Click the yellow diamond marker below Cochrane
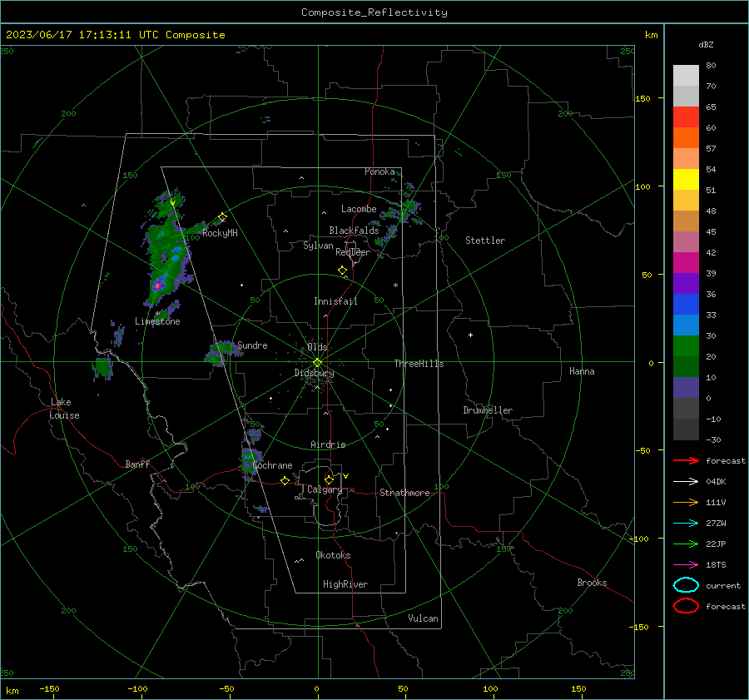 285,481
